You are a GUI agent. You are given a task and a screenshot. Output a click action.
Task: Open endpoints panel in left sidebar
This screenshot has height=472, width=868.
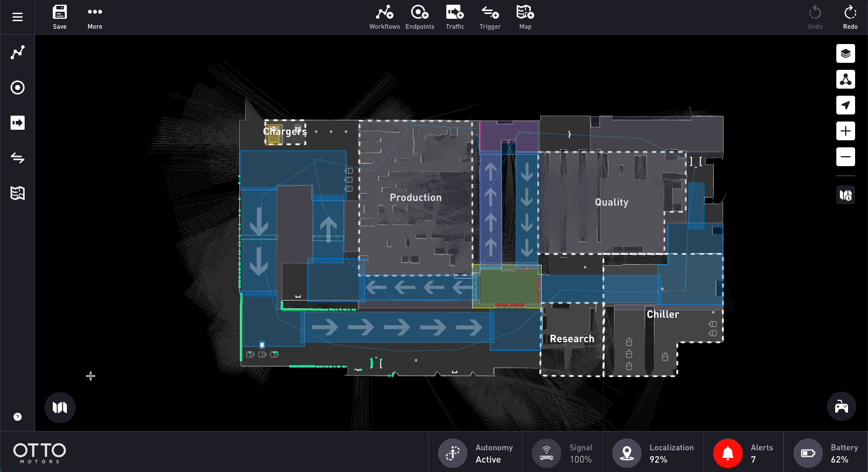point(18,87)
